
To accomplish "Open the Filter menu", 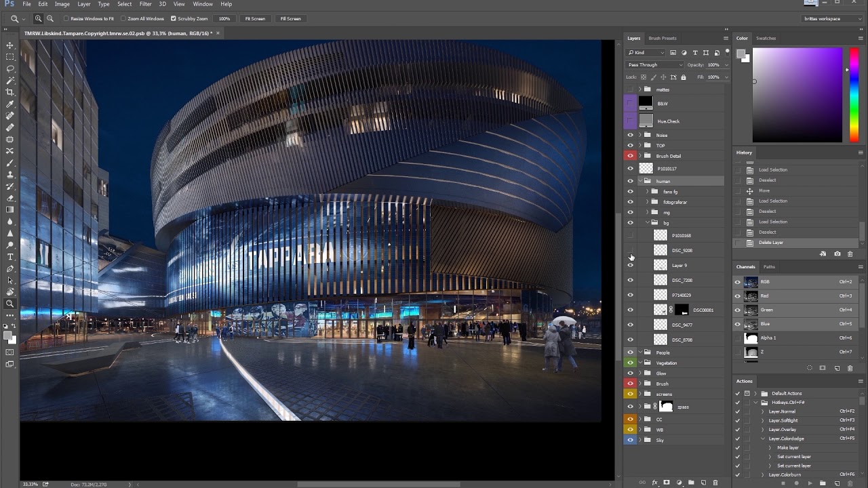I will 145,4.
